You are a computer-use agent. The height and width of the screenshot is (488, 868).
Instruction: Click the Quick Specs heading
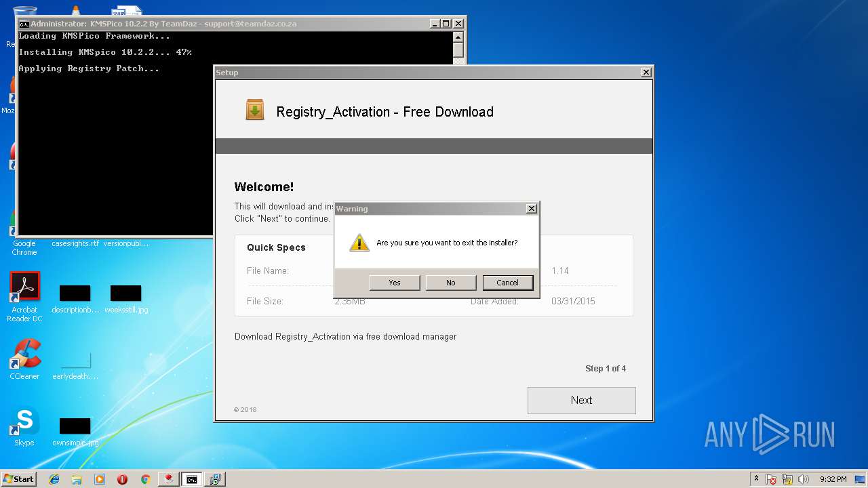coord(276,248)
